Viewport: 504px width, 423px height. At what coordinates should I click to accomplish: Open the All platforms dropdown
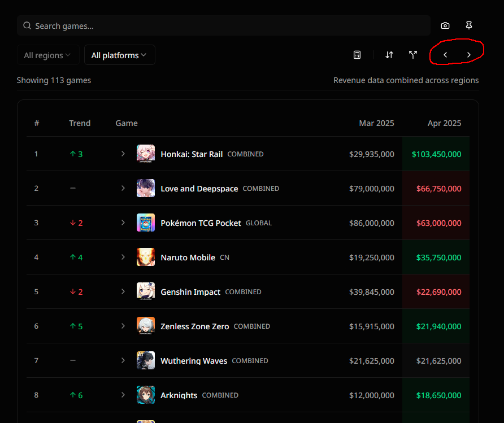click(x=120, y=55)
